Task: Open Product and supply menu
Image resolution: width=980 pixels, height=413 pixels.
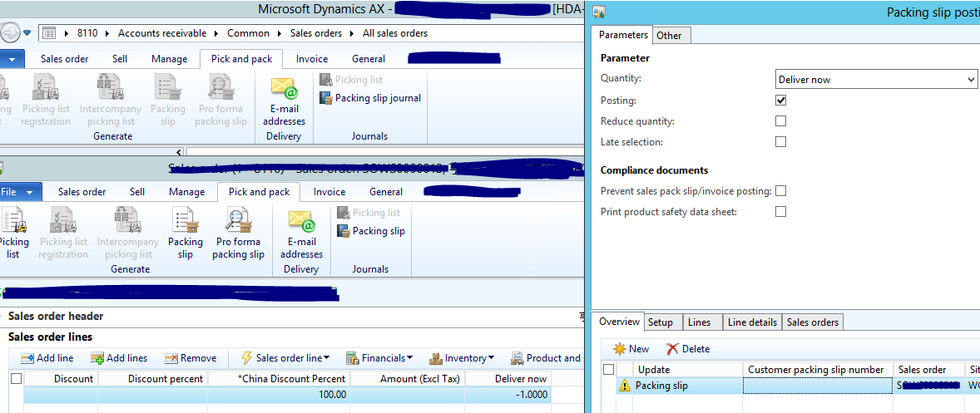Action: click(x=547, y=358)
